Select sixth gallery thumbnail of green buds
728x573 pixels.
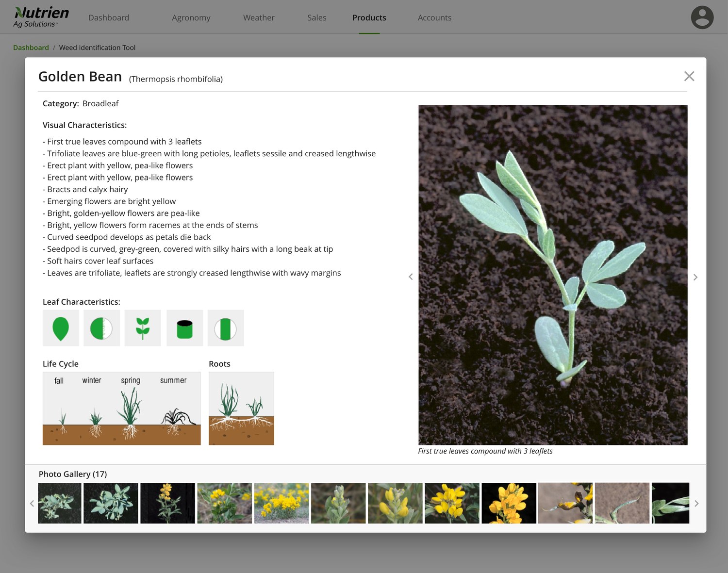point(338,503)
